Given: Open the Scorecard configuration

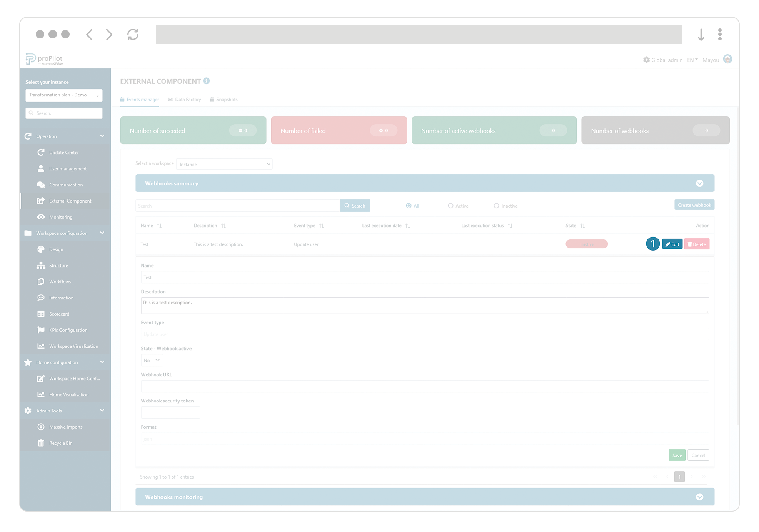Looking at the screenshot, I should (59, 314).
